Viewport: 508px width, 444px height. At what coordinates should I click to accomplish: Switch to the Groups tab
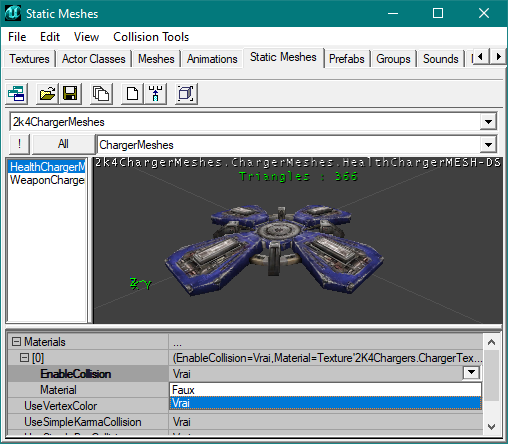click(x=393, y=59)
